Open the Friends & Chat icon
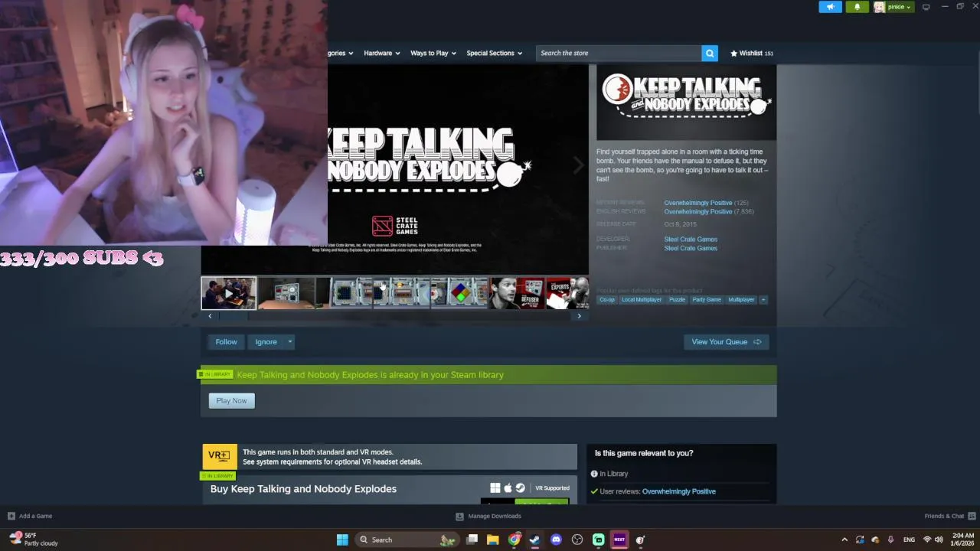Screen dimensions: 980x551 (972, 516)
